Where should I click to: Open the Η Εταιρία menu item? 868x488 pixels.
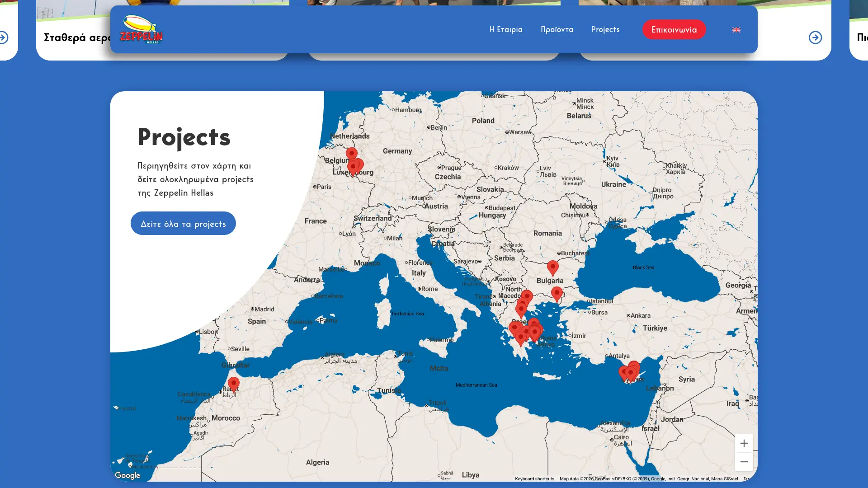point(506,29)
